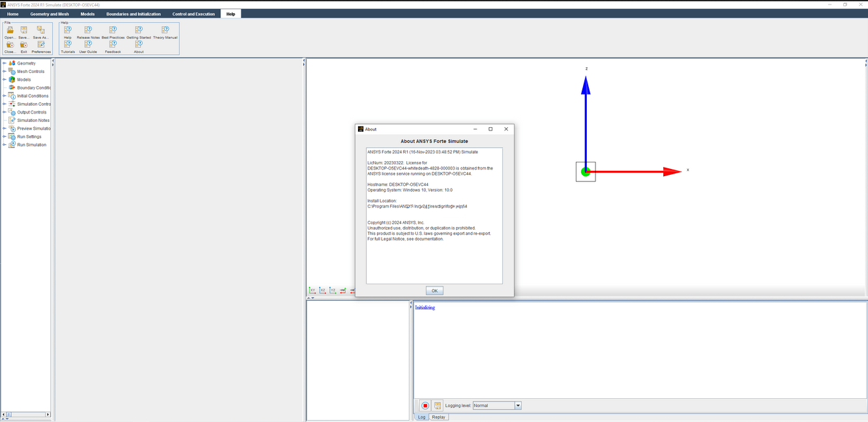Click the 'Copyright (c) 2024 ANSYS, Inc.' line
The height and width of the screenshot is (422, 868).
tap(396, 222)
